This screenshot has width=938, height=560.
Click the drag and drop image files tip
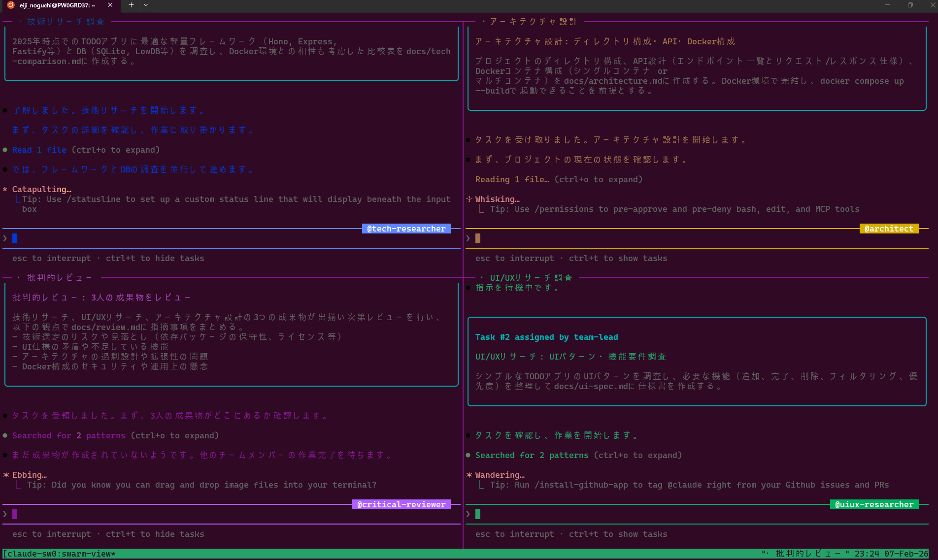click(x=201, y=485)
